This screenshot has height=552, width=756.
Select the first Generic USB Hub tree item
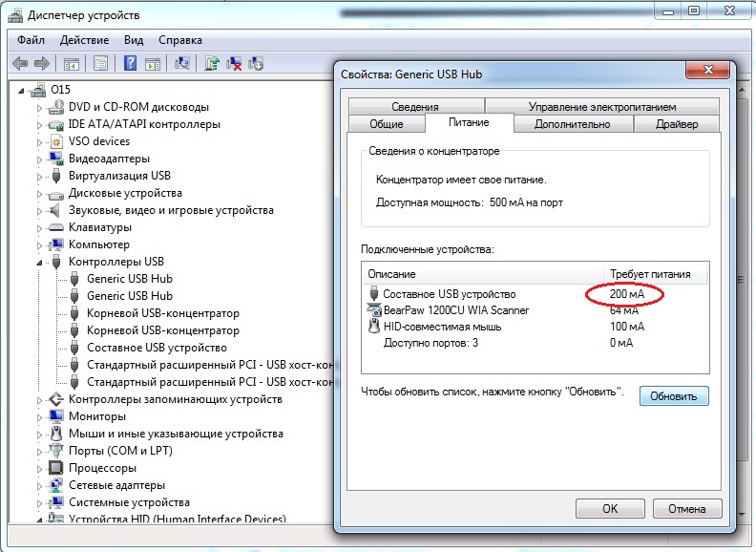click(x=130, y=279)
